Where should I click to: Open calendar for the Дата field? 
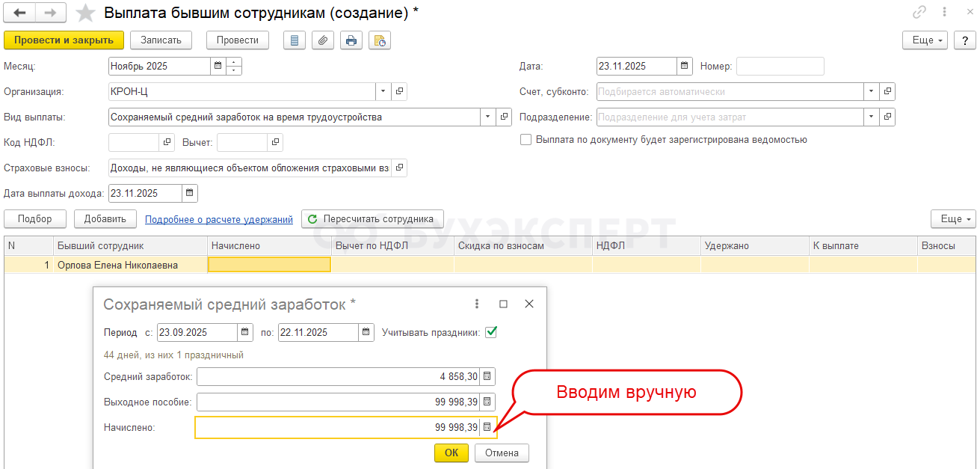685,66
